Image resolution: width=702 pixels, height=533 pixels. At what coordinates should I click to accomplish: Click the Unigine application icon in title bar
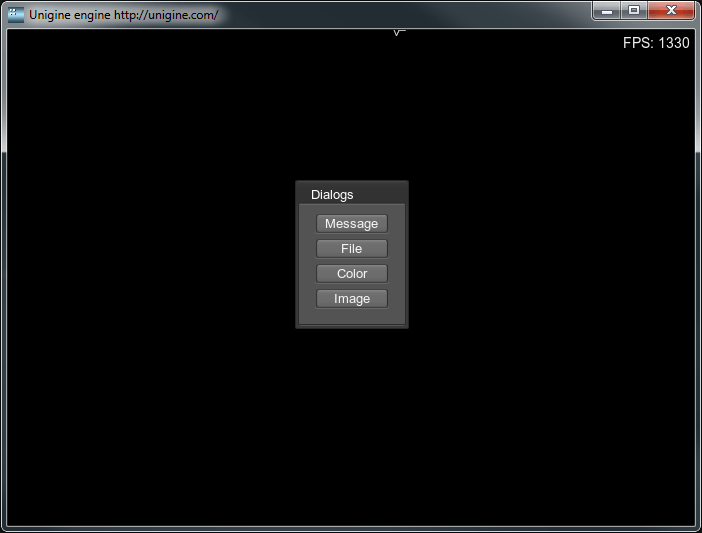click(16, 14)
